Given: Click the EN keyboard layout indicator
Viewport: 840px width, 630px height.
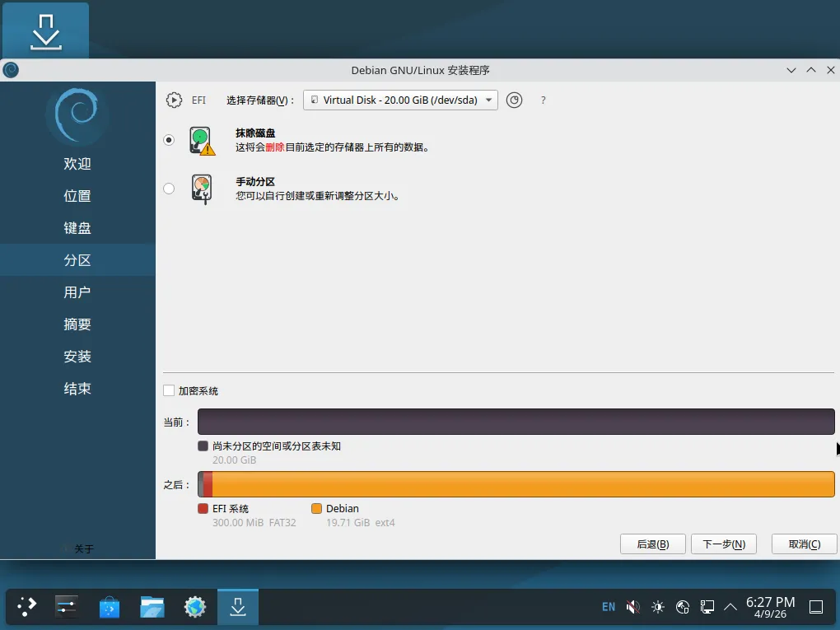Looking at the screenshot, I should coord(609,607).
